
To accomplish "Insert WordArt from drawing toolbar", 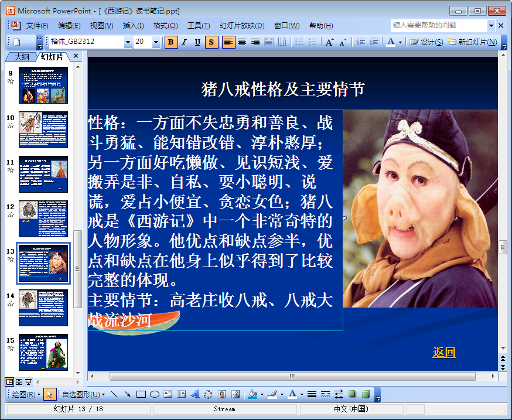I will (x=195, y=394).
